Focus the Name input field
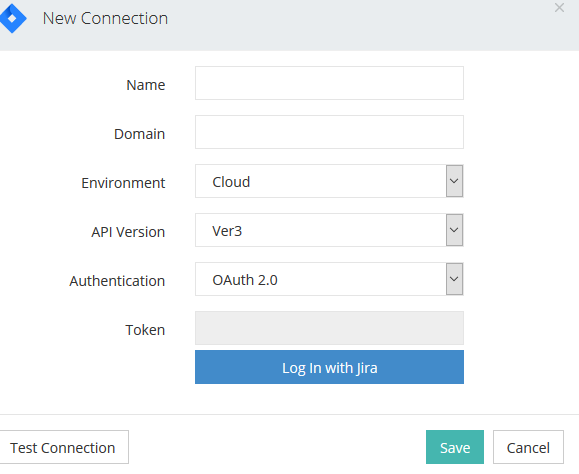The height and width of the screenshot is (474, 579). 329,83
